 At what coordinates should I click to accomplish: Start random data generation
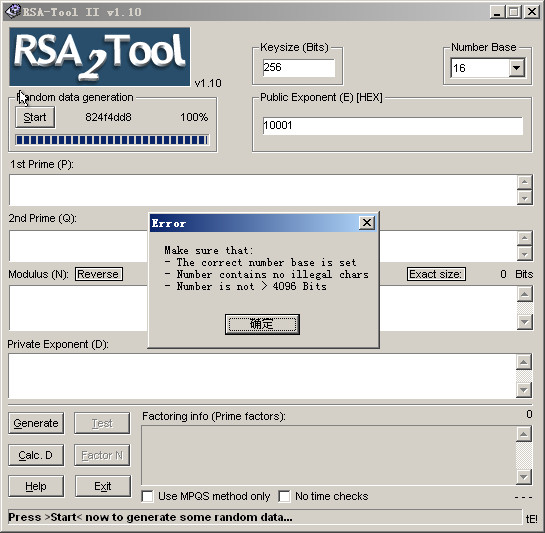[x=35, y=118]
